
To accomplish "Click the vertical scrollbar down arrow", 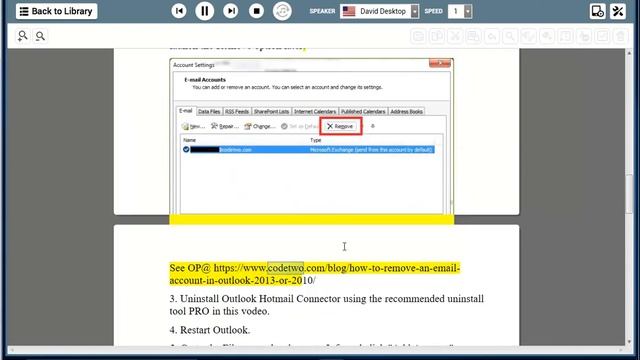I will click(629, 341).
